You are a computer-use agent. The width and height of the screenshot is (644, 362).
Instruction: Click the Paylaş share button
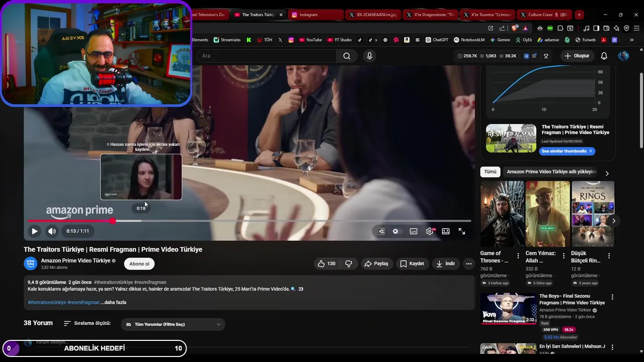tap(376, 263)
